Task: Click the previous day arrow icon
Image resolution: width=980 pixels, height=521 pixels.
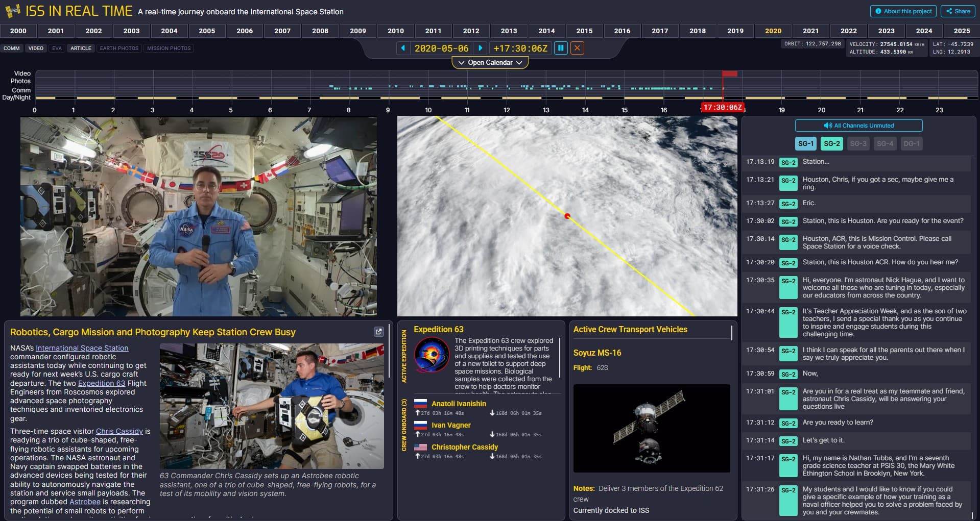Action: 403,48
